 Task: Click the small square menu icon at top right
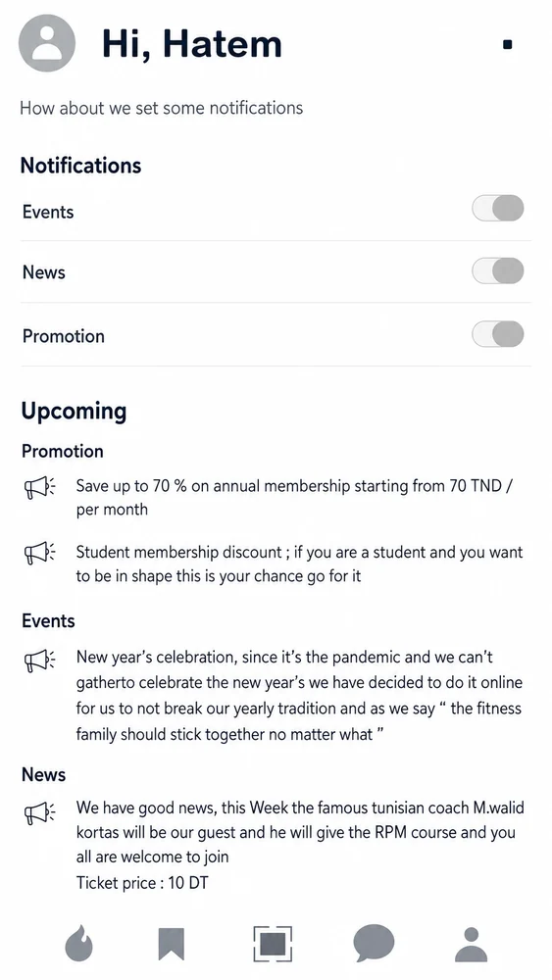[508, 44]
